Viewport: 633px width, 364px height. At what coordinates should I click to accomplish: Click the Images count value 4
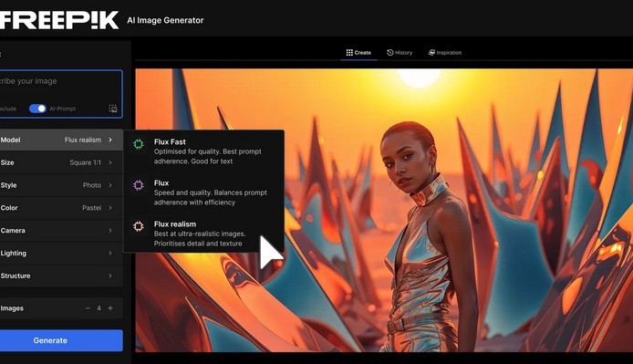99,308
